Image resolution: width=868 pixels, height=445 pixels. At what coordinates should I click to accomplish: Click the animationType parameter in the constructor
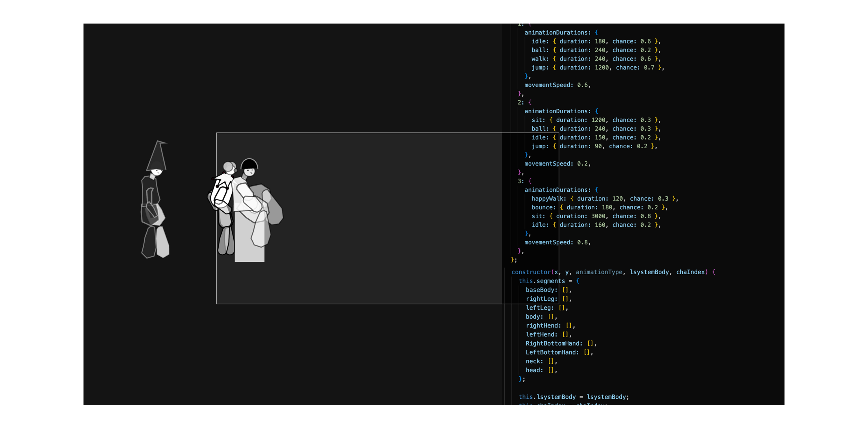point(599,272)
